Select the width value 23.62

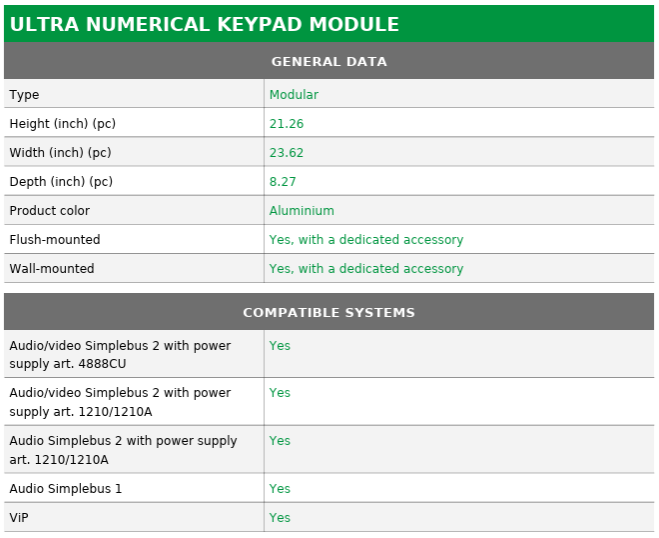tap(286, 153)
